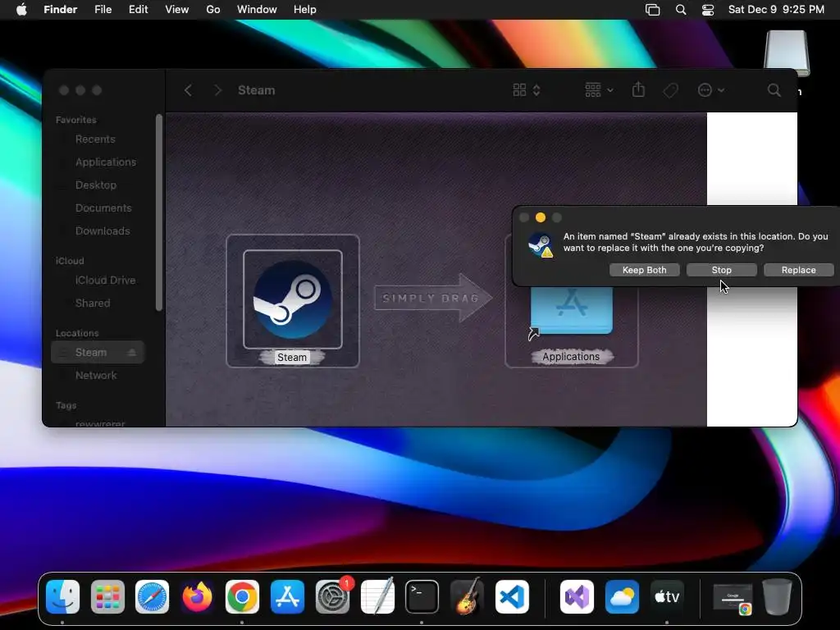Minimize the replace dialog with yellow button
The height and width of the screenshot is (630, 840).
coord(541,217)
